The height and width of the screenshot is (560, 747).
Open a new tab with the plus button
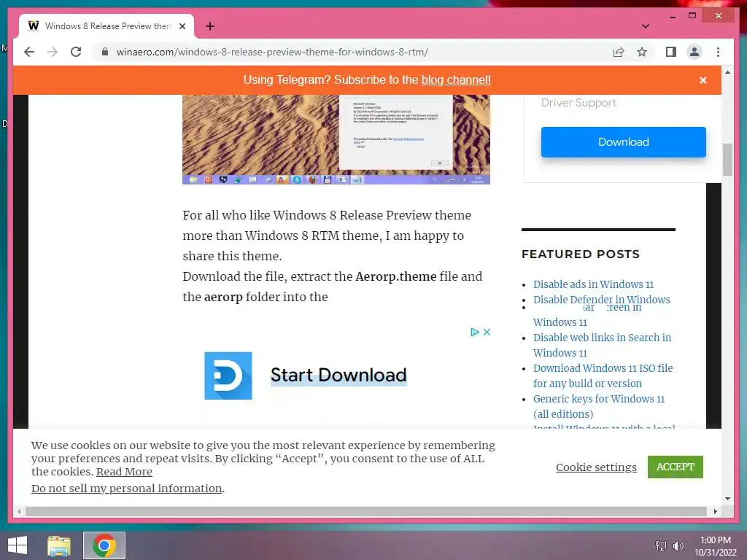[x=210, y=26]
